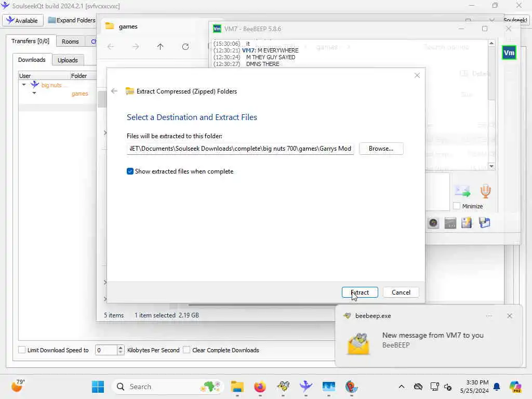Image resolution: width=532 pixels, height=399 pixels.
Task: Open BeeBEEP from the taskbar
Action: pyautogui.click(x=283, y=387)
